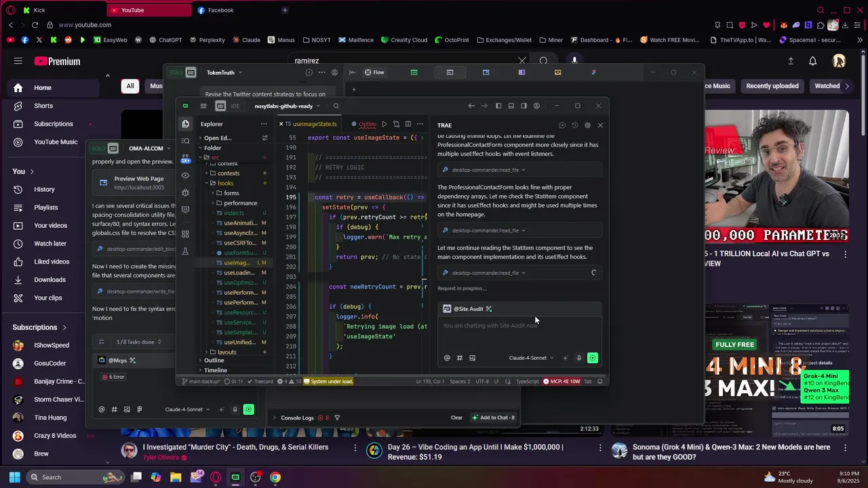
Task: Navigate forward with Trae forward arrow
Action: (x=484, y=106)
